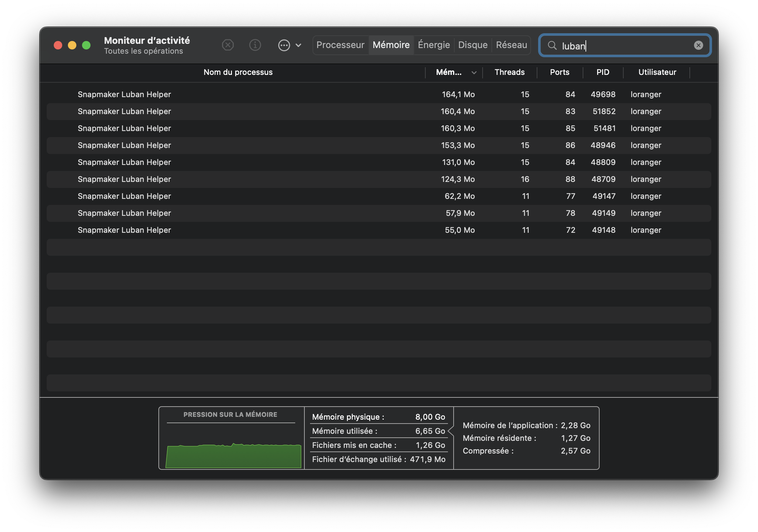Viewport: 758px width, 532px height.
Task: Open the Disque tab
Action: click(x=473, y=45)
